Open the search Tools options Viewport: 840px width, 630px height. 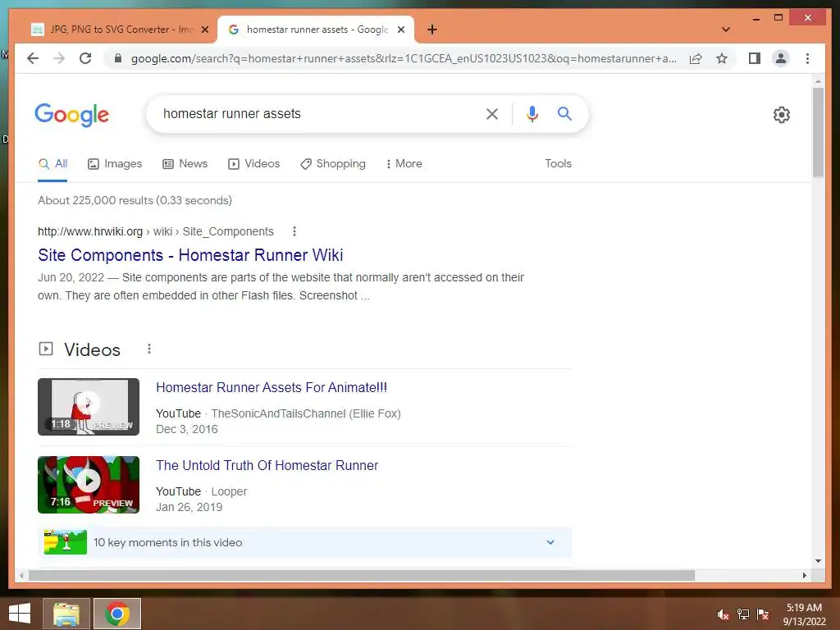558,163
